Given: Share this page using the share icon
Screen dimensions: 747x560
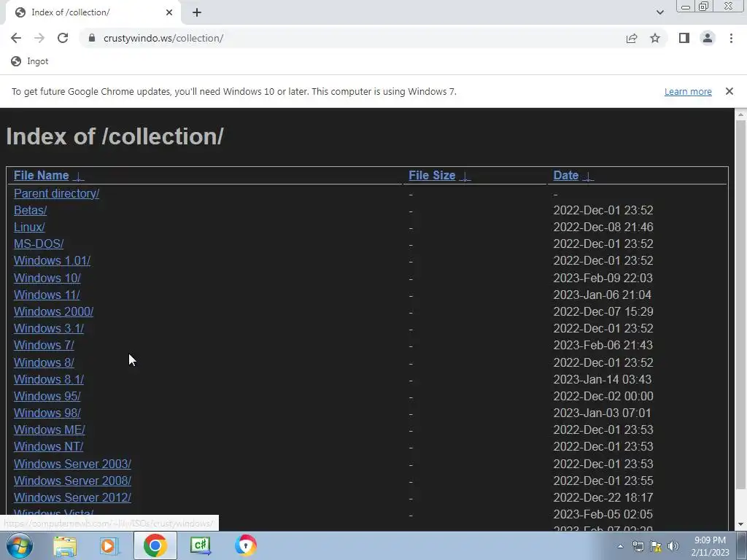Looking at the screenshot, I should [632, 38].
